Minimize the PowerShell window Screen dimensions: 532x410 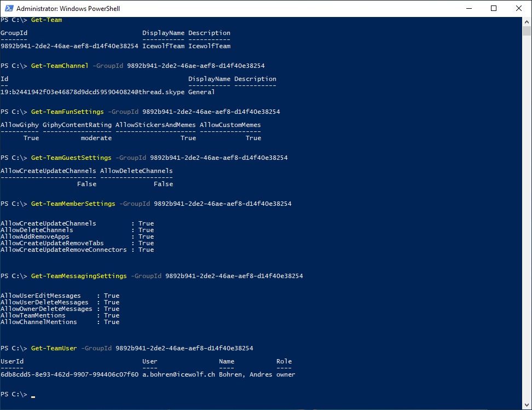click(469, 9)
